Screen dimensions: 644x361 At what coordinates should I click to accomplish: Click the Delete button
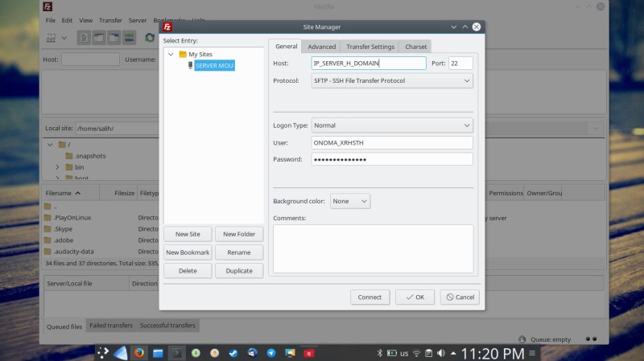tap(188, 271)
